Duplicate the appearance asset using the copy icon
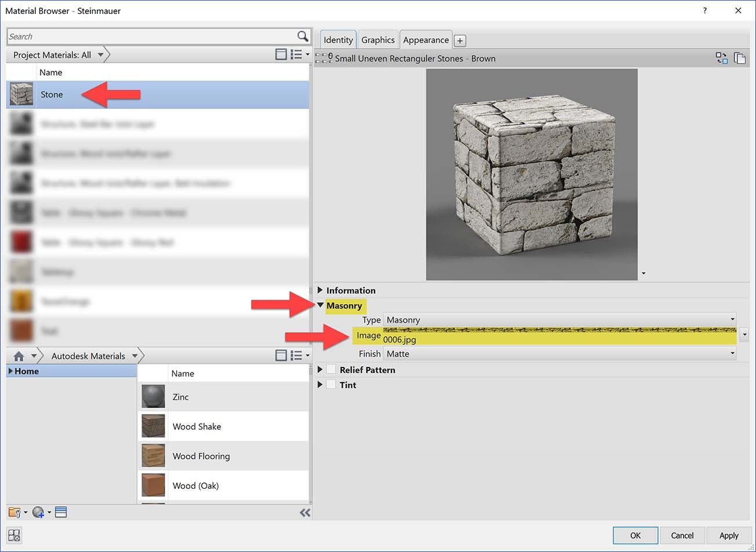Image resolution: width=756 pixels, height=552 pixels. (740, 58)
